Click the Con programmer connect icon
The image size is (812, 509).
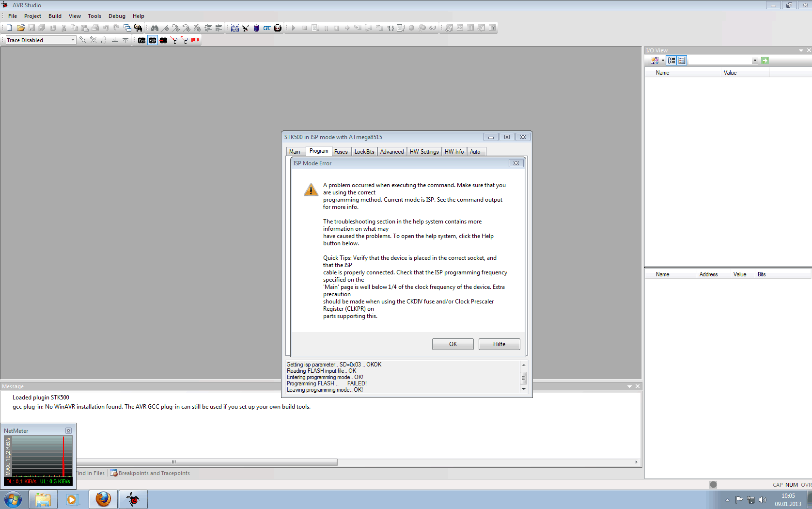click(141, 40)
